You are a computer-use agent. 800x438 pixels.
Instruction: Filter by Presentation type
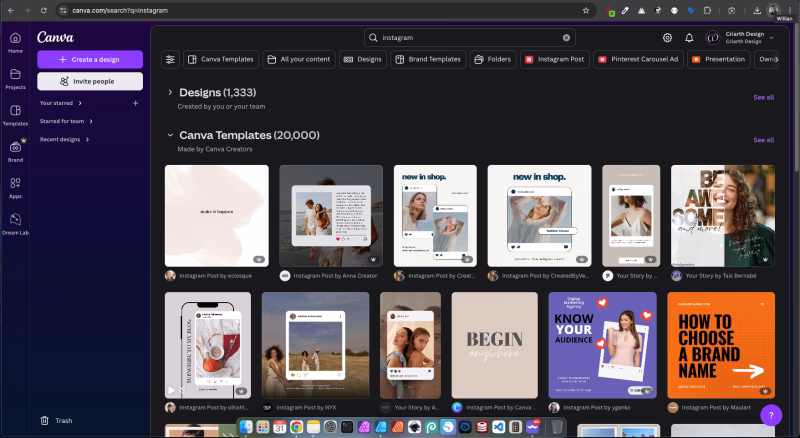718,59
